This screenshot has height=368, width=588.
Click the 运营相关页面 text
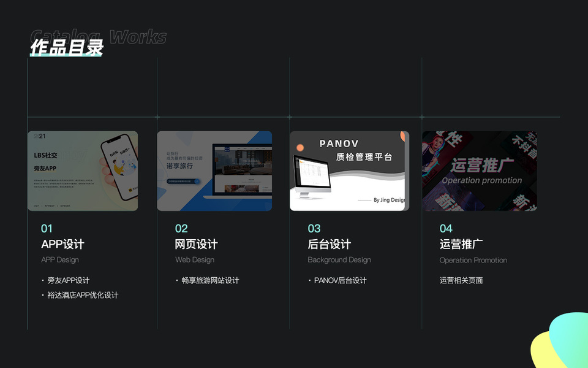point(461,280)
